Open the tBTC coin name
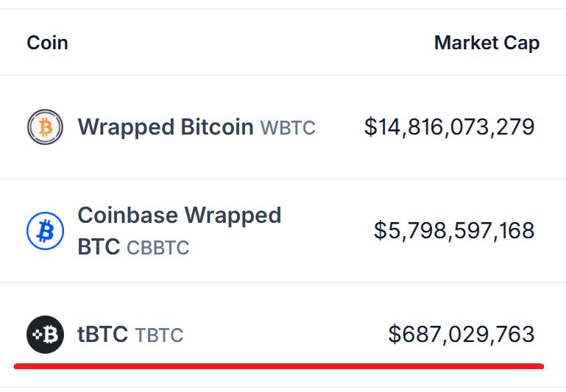 point(102,335)
